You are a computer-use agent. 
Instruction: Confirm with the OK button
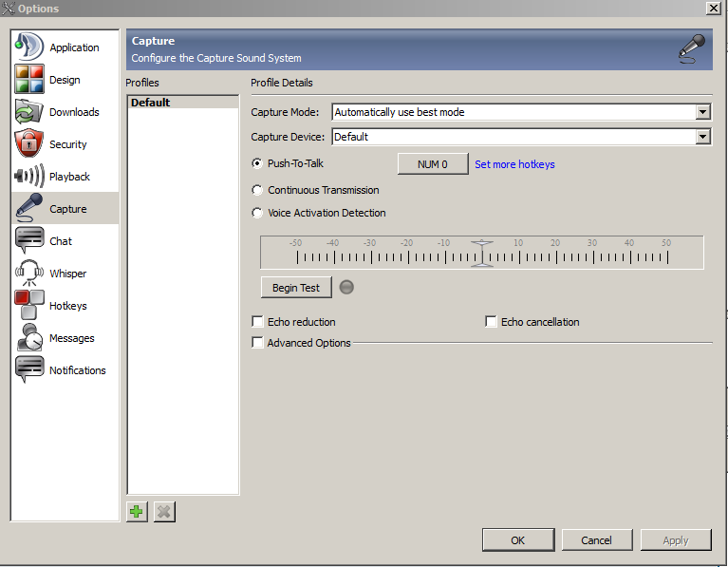click(518, 540)
